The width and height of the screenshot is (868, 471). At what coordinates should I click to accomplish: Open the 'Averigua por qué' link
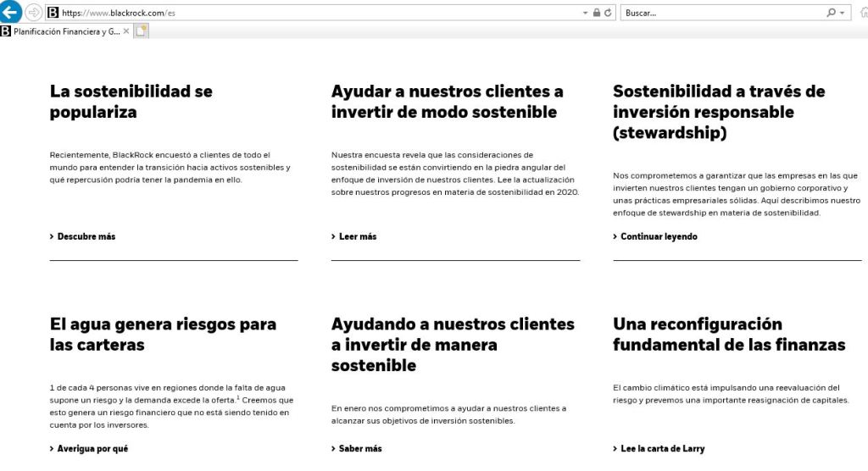click(92, 448)
